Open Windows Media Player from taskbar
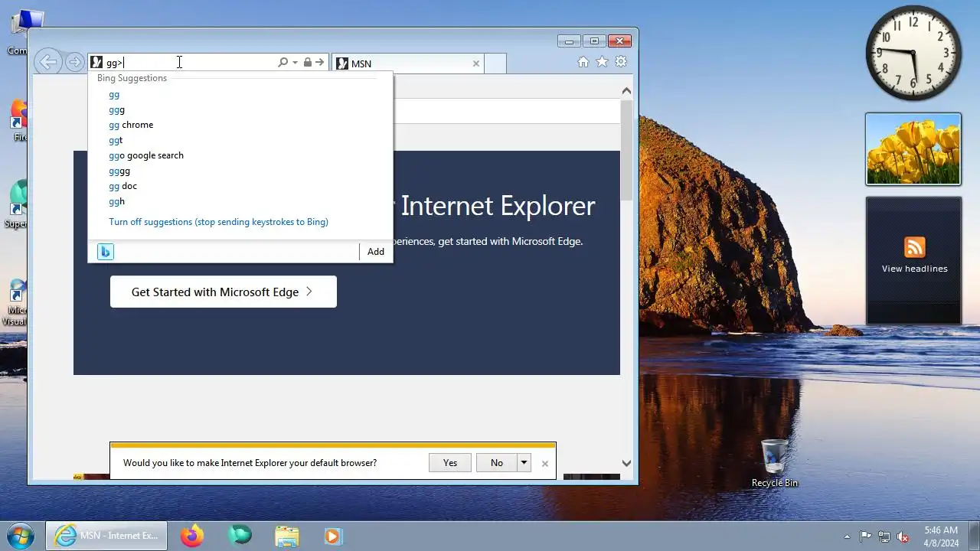Image resolution: width=980 pixels, height=551 pixels. (333, 536)
